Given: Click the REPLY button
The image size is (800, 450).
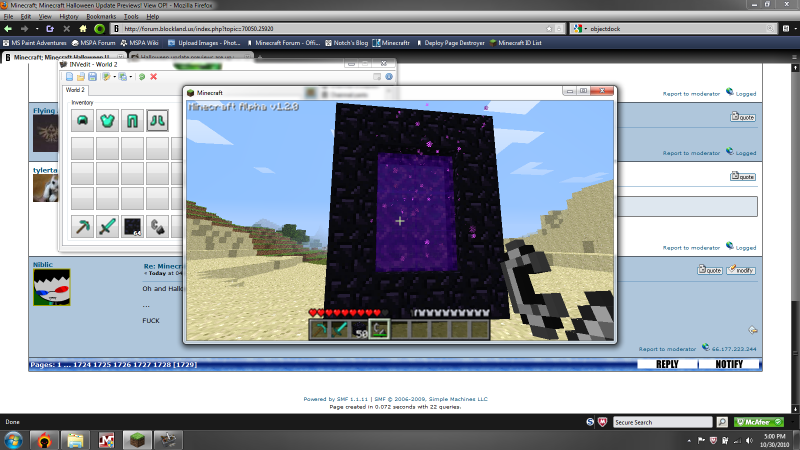Looking at the screenshot, I should [667, 364].
